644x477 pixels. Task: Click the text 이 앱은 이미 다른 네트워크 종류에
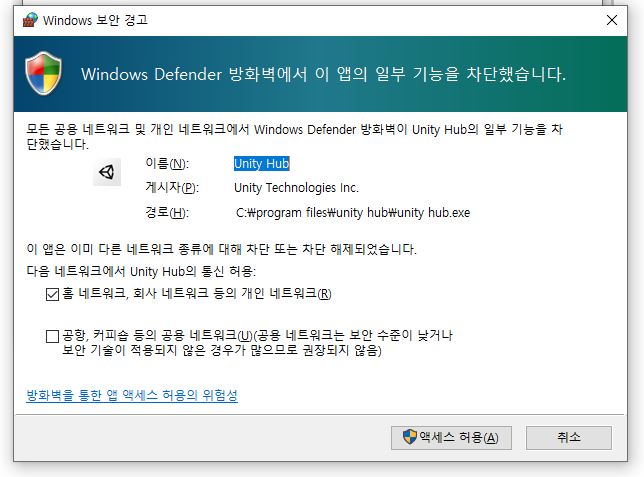pos(222,249)
